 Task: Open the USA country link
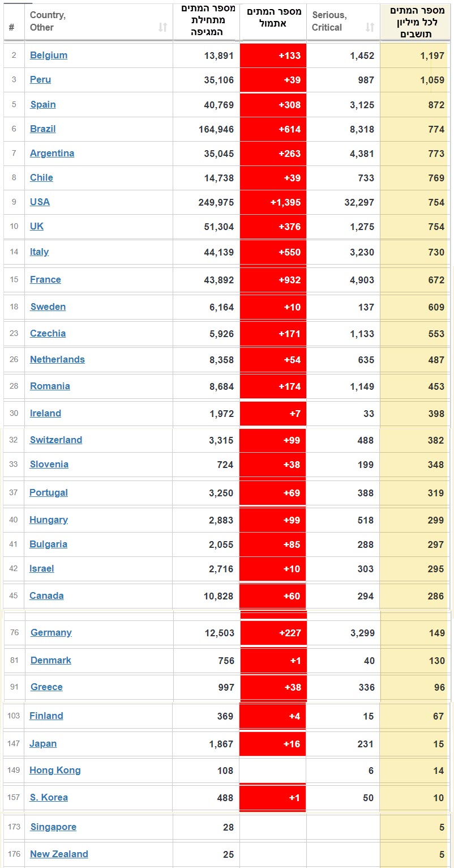[x=40, y=202]
